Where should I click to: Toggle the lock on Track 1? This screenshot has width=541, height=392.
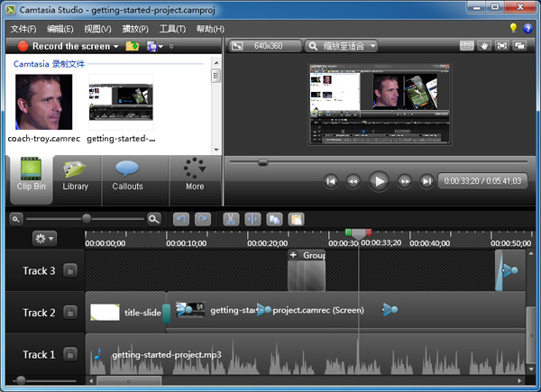pos(70,354)
